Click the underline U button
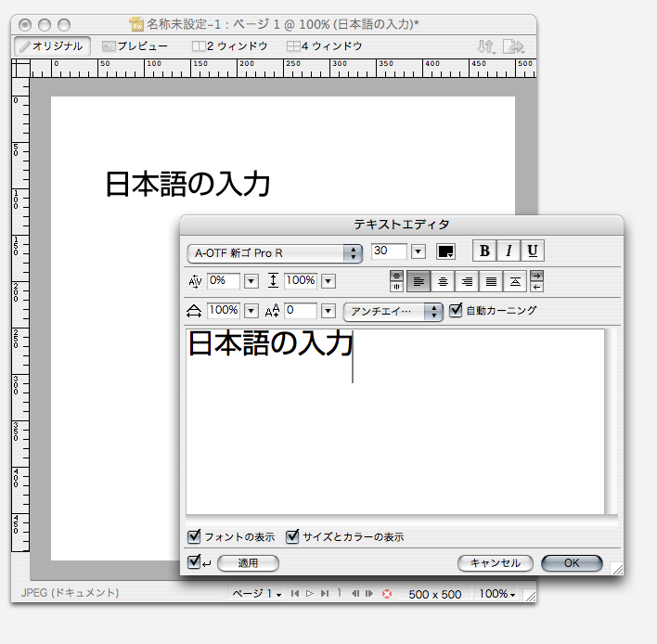The width and height of the screenshot is (657, 644). click(x=532, y=251)
